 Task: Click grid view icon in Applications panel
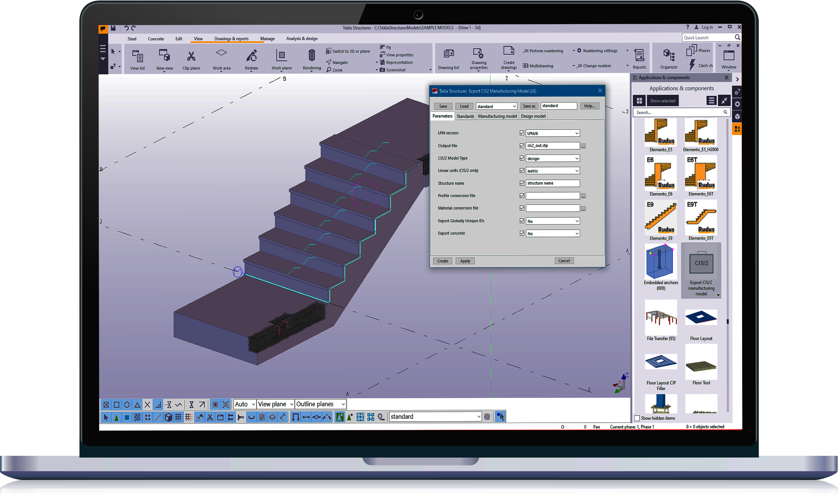tap(639, 101)
